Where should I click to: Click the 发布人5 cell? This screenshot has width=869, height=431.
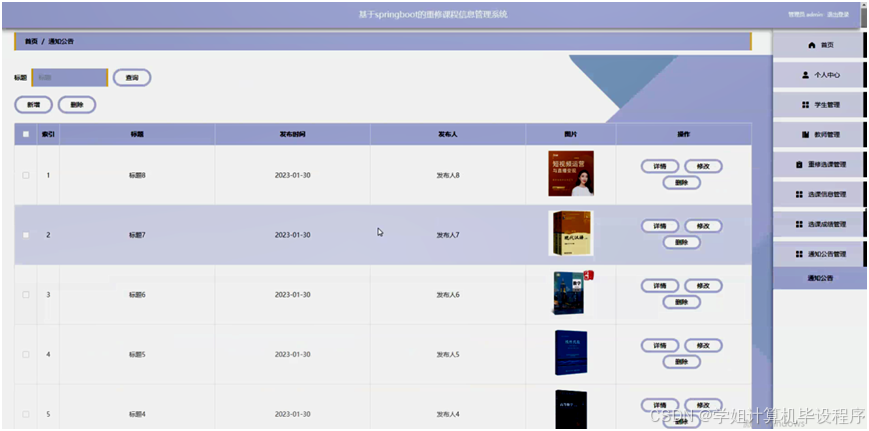pyautogui.click(x=448, y=355)
